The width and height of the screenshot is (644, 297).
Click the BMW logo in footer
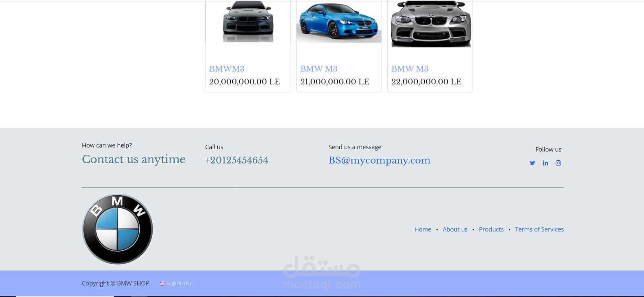(117, 229)
